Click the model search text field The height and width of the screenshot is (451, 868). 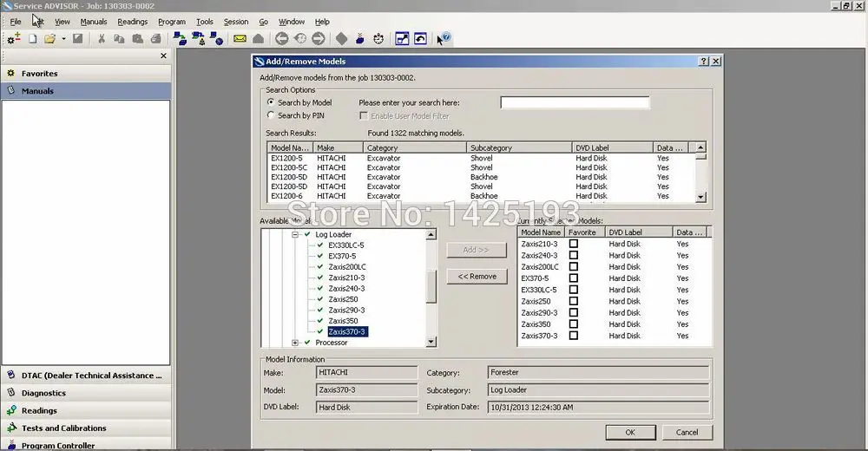(x=575, y=102)
